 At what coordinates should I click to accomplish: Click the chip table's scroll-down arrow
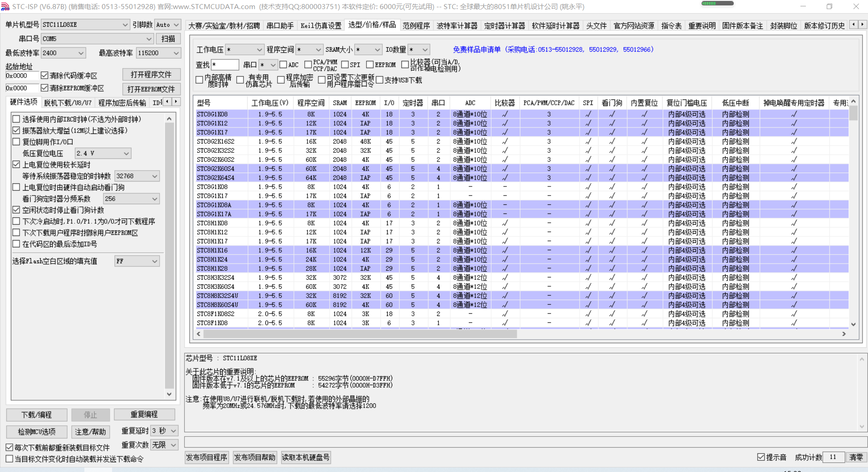coord(853,324)
